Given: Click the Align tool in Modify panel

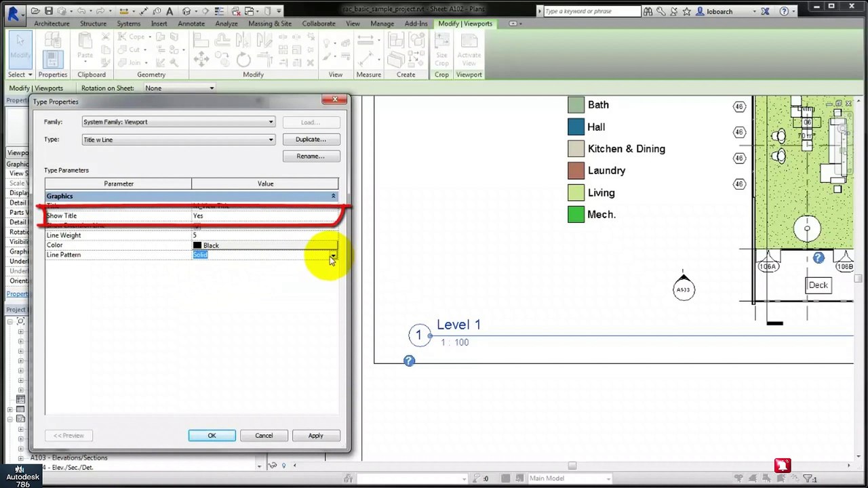Looking at the screenshot, I should tap(201, 40).
